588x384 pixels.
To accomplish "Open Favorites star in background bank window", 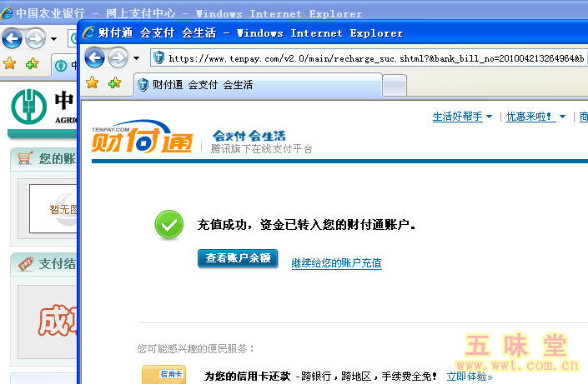I will pyautogui.click(x=10, y=62).
